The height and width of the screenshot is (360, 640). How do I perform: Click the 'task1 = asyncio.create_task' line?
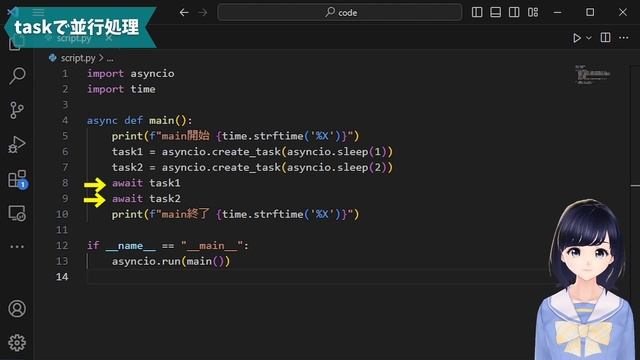click(x=252, y=151)
